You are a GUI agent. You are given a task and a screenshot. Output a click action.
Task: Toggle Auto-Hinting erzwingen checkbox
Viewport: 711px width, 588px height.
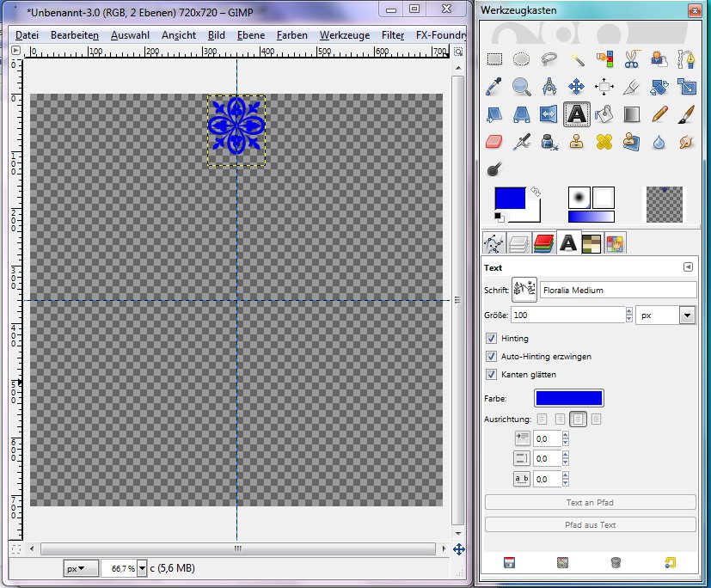pos(491,357)
